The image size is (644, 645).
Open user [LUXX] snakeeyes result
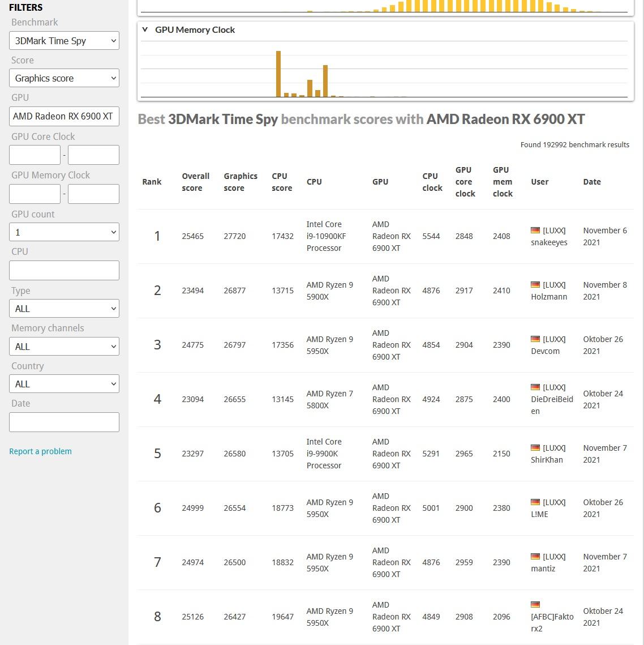(549, 237)
